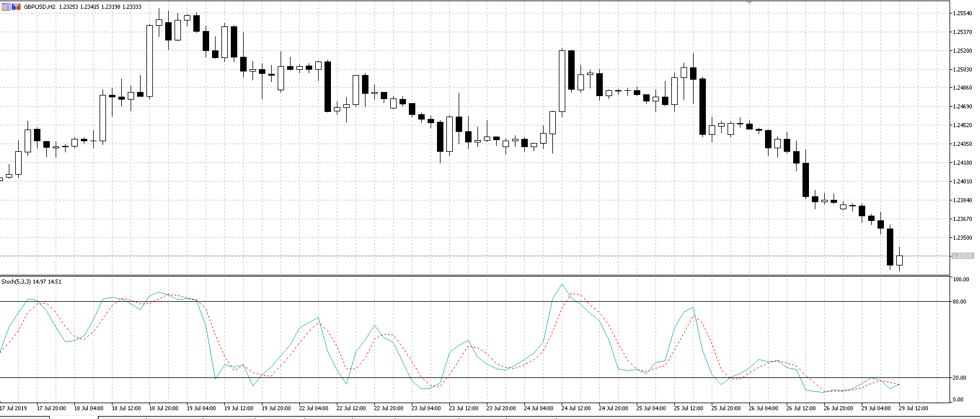Click the chart shift triangle marker at top
This screenshot has width=980, height=419.
pyautogui.click(x=749, y=2)
